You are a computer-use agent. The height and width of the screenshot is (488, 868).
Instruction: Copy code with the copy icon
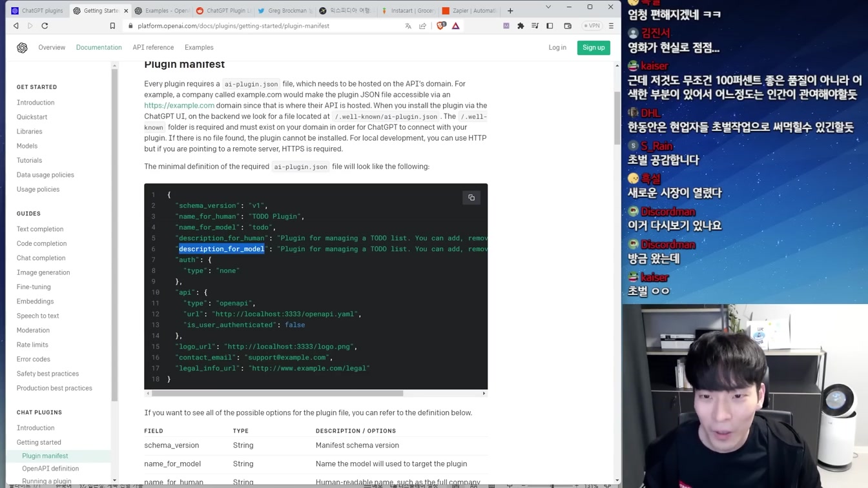471,198
